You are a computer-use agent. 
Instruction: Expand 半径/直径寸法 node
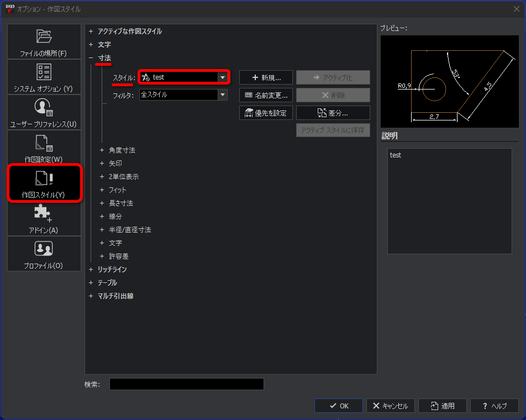(102, 230)
